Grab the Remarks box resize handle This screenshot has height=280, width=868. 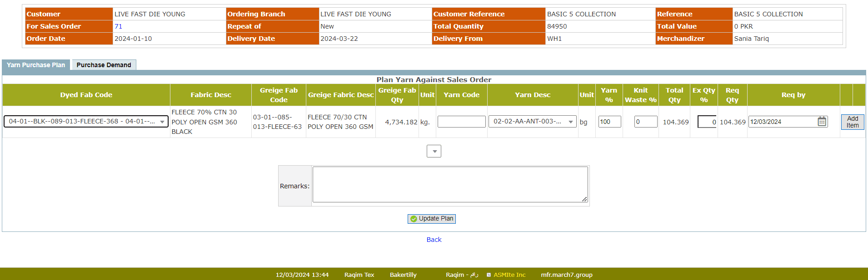pyautogui.click(x=585, y=199)
